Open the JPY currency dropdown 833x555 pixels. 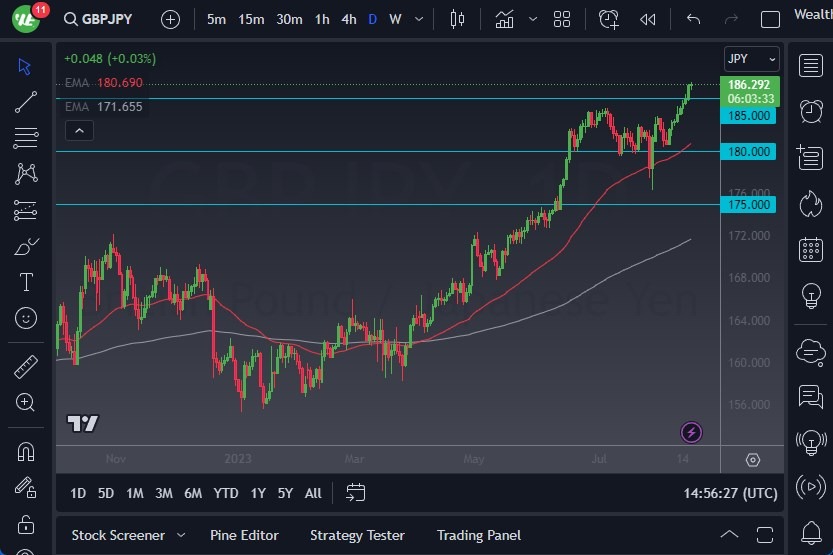click(x=750, y=59)
